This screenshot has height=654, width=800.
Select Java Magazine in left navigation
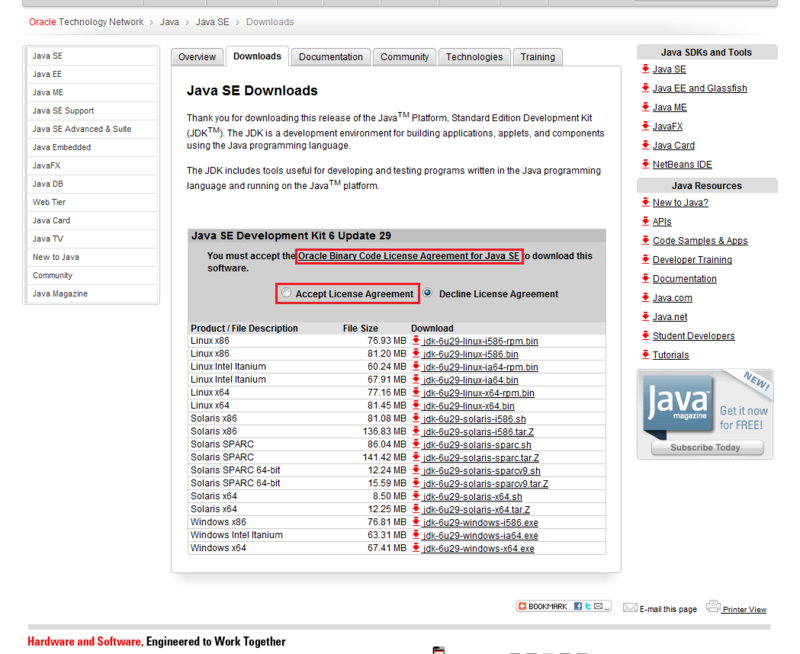point(92,294)
